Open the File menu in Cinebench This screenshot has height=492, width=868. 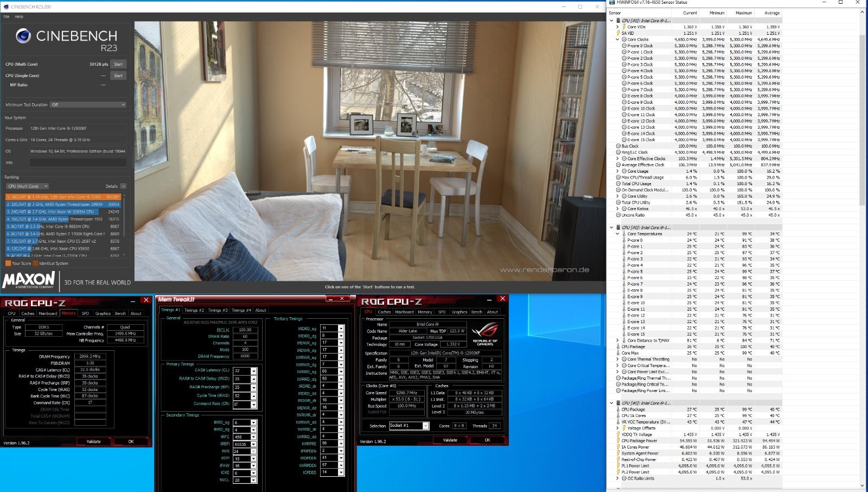[x=7, y=17]
